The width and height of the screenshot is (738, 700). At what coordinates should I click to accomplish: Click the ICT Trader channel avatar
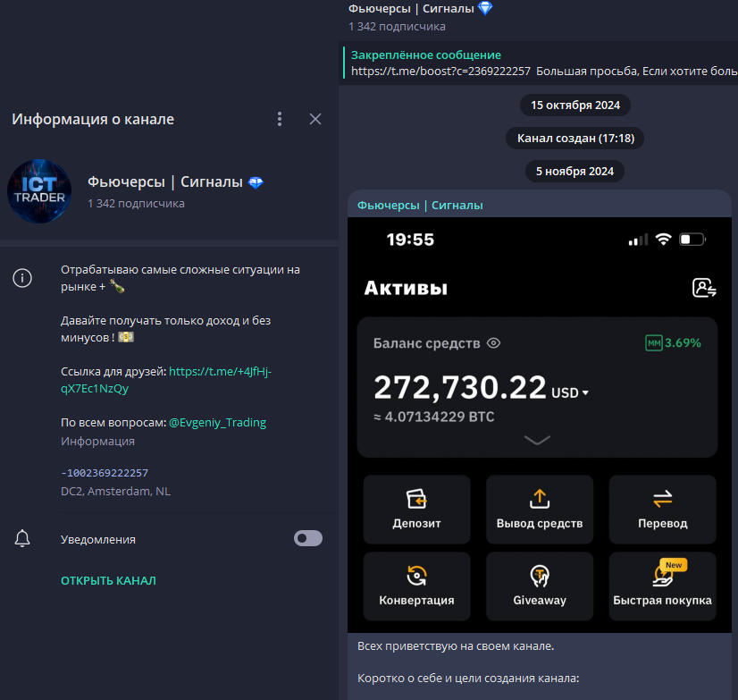[39, 191]
